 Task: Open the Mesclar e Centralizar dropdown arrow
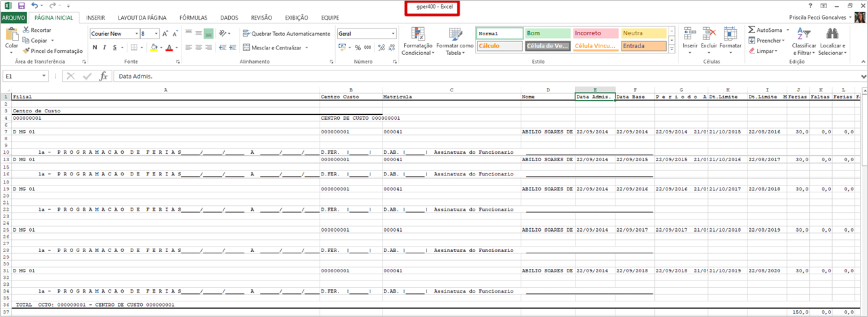[307, 47]
